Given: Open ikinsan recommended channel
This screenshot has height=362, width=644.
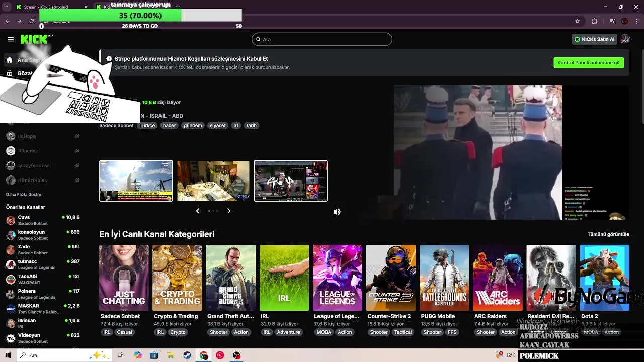Looking at the screenshot, I should 43,323.
